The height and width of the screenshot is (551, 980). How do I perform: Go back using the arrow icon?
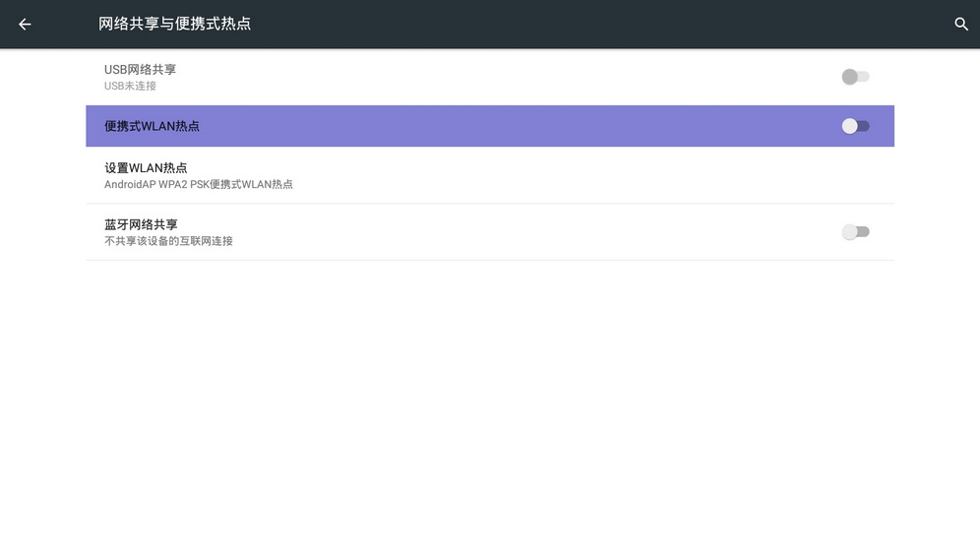click(25, 25)
